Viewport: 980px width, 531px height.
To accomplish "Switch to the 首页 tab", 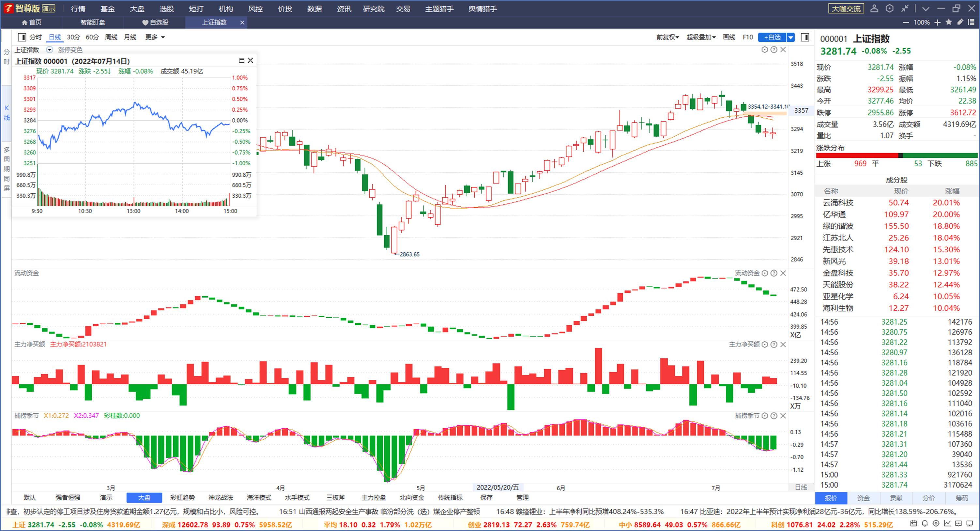I will pos(32,22).
